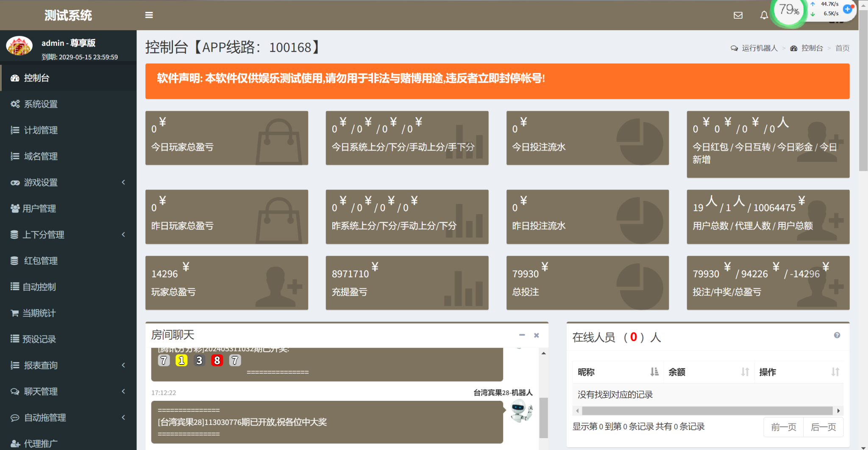Close the 房间聊天 panel with X icon

[x=536, y=335]
